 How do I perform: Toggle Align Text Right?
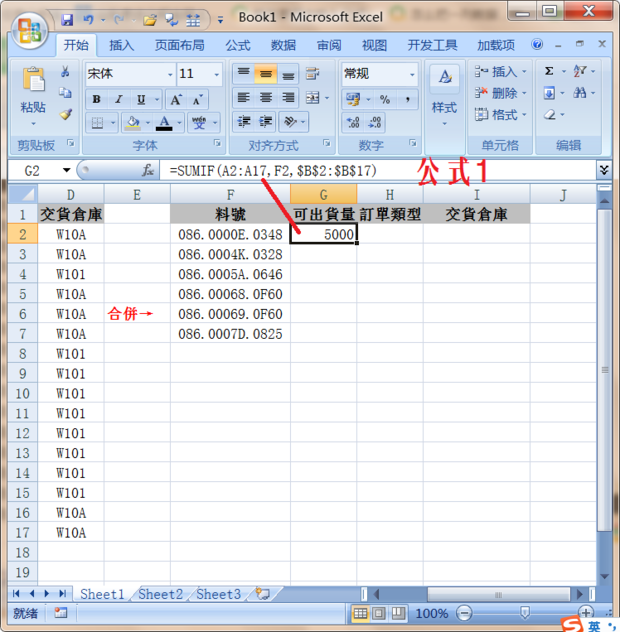pyautogui.click(x=288, y=98)
